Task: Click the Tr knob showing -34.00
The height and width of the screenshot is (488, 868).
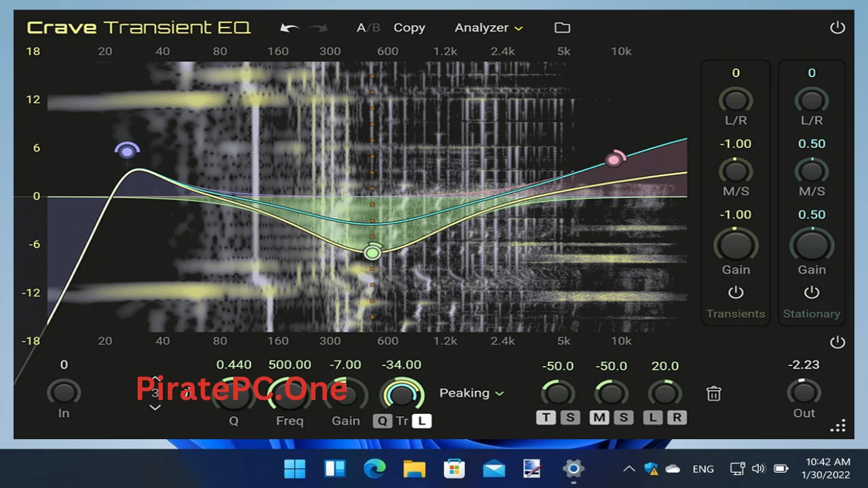Action: point(402,394)
